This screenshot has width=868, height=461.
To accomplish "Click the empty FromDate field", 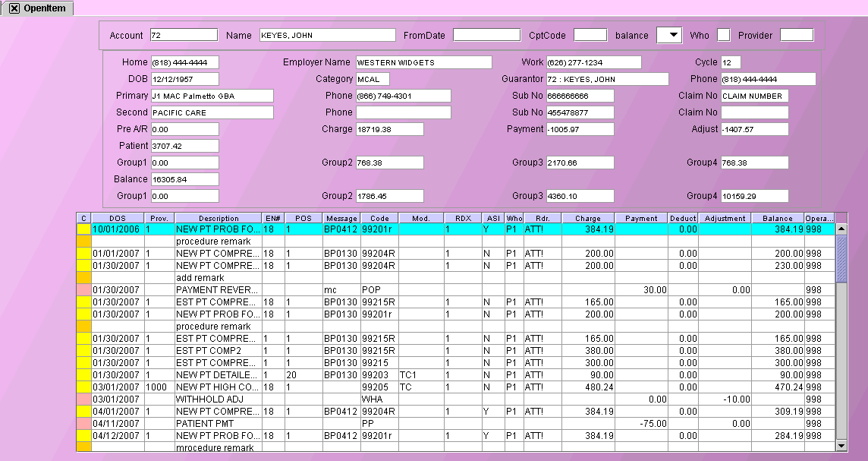I will (x=486, y=35).
